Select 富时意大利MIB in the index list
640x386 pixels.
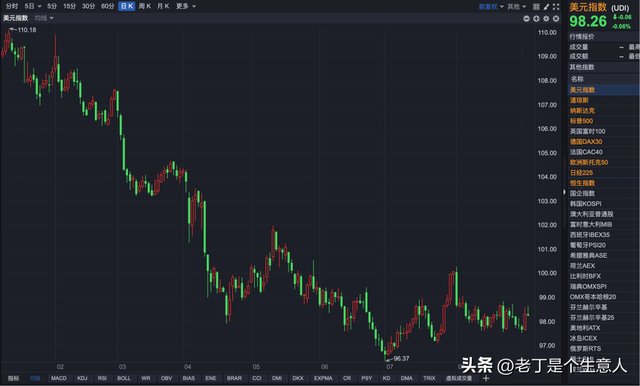(604, 224)
